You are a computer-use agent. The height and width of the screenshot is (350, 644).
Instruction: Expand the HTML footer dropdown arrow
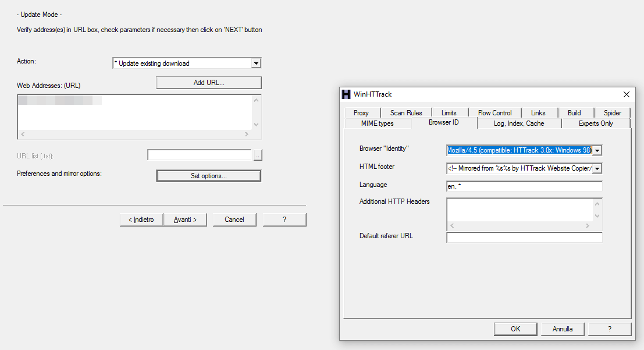pos(597,169)
